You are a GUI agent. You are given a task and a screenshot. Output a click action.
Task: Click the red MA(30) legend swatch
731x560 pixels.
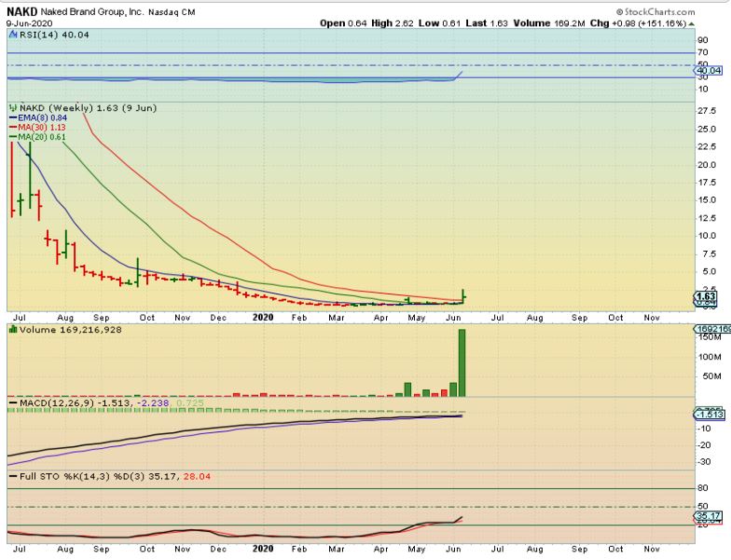click(13, 128)
